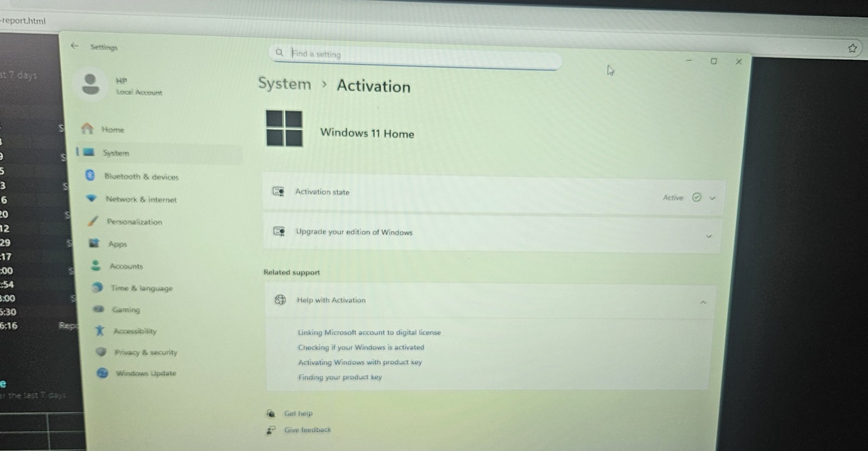
Task: Click the Activation page title
Action: (x=373, y=86)
